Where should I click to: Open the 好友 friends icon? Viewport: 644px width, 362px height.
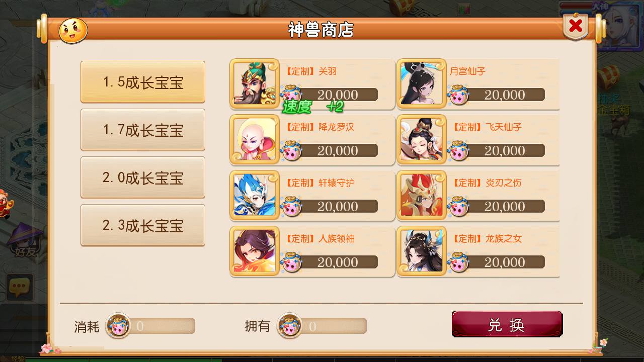[24, 241]
